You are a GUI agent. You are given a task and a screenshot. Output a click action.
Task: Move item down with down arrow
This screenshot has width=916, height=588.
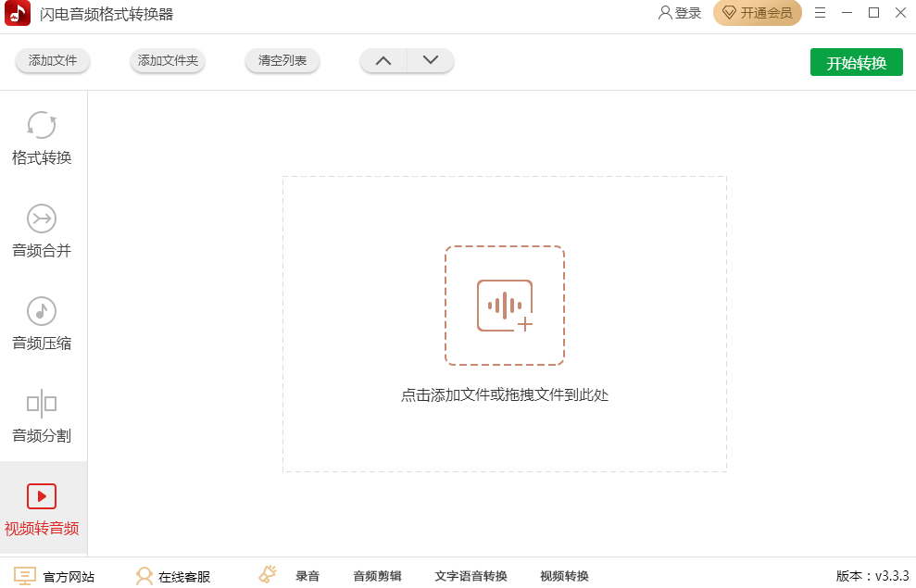(x=431, y=61)
